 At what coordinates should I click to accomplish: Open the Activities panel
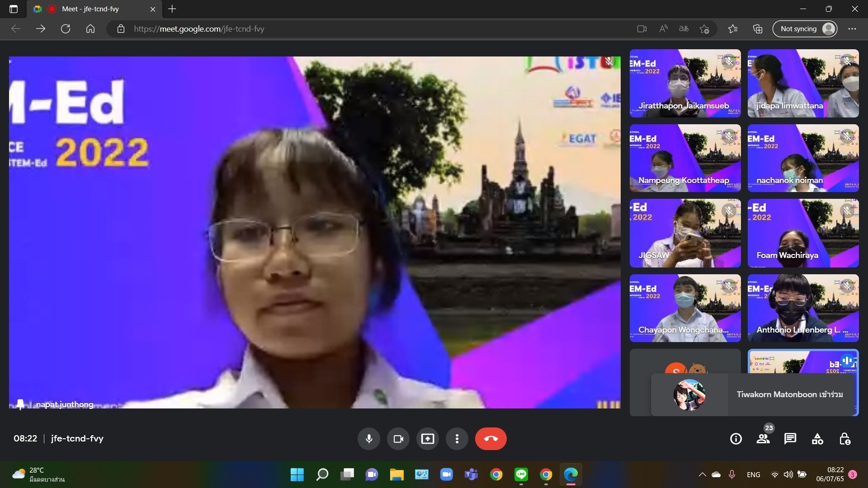[x=817, y=439]
